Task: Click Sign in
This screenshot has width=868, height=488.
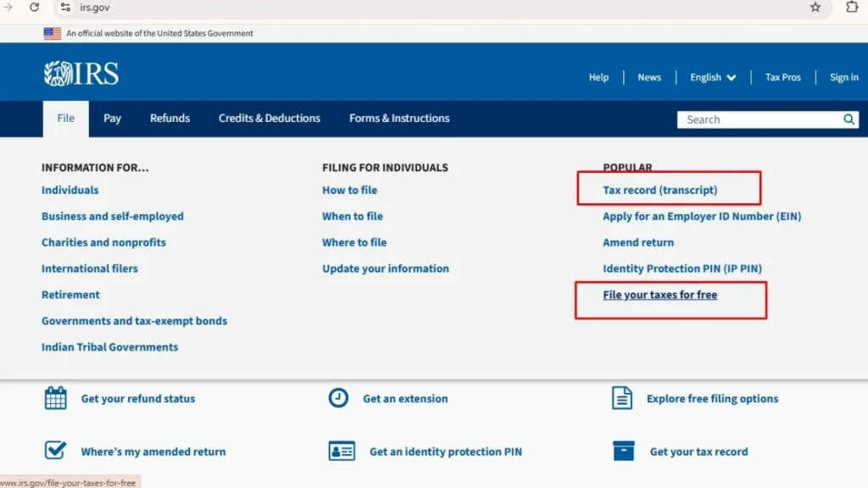Action: [843, 77]
